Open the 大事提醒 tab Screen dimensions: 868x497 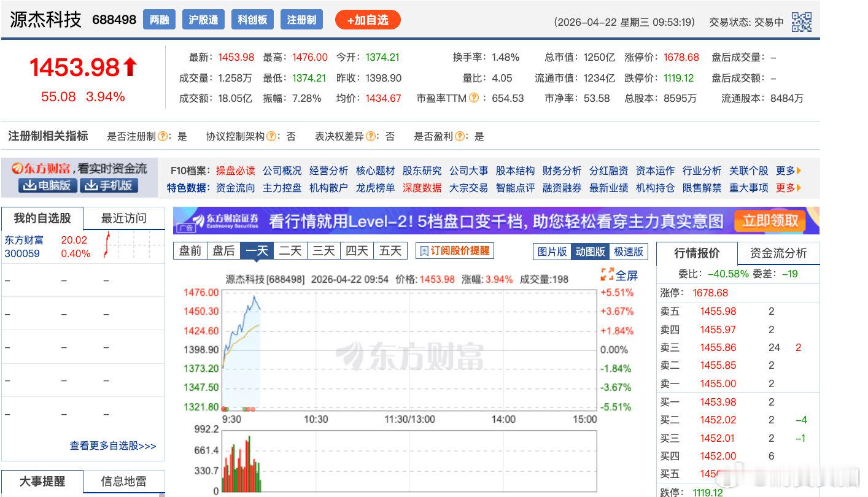pyautogui.click(x=42, y=482)
